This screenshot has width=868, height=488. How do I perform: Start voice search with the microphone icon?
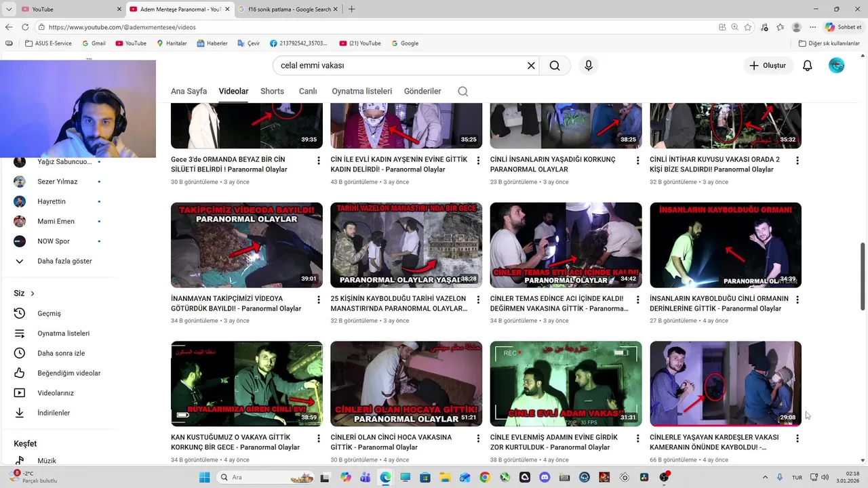click(589, 66)
